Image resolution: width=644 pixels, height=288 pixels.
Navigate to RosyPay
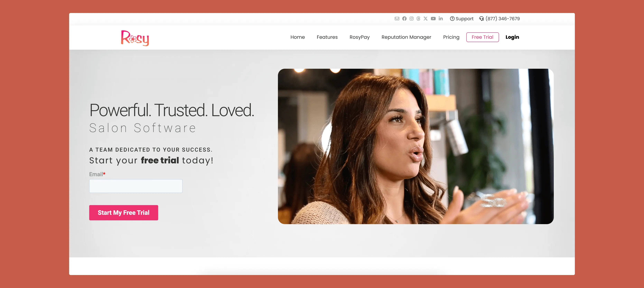(360, 37)
